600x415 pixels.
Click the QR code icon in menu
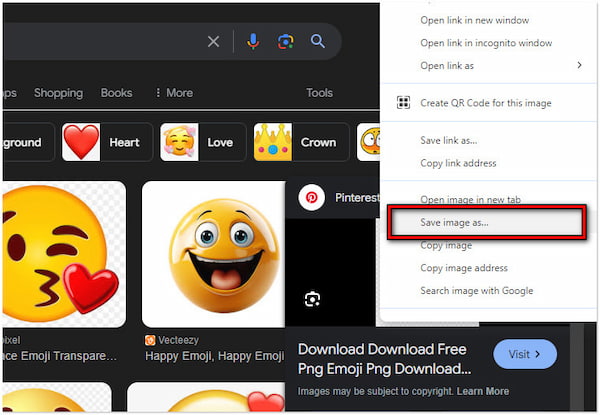click(403, 103)
